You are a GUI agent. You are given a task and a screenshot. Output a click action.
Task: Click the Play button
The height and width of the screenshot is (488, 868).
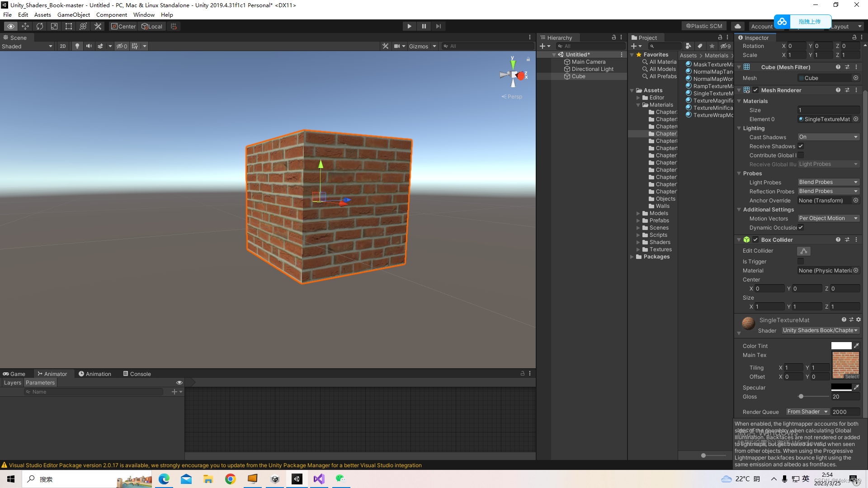tap(409, 26)
